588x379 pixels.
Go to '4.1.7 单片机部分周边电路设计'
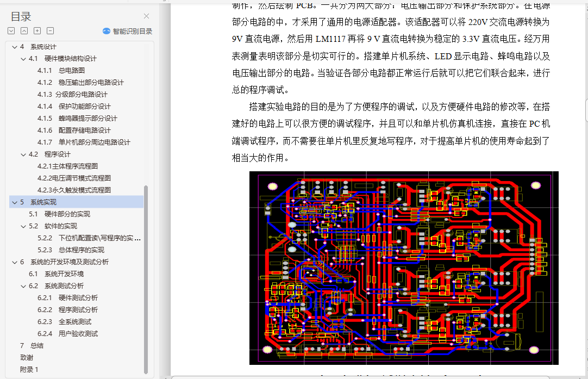pyautogui.click(x=84, y=142)
